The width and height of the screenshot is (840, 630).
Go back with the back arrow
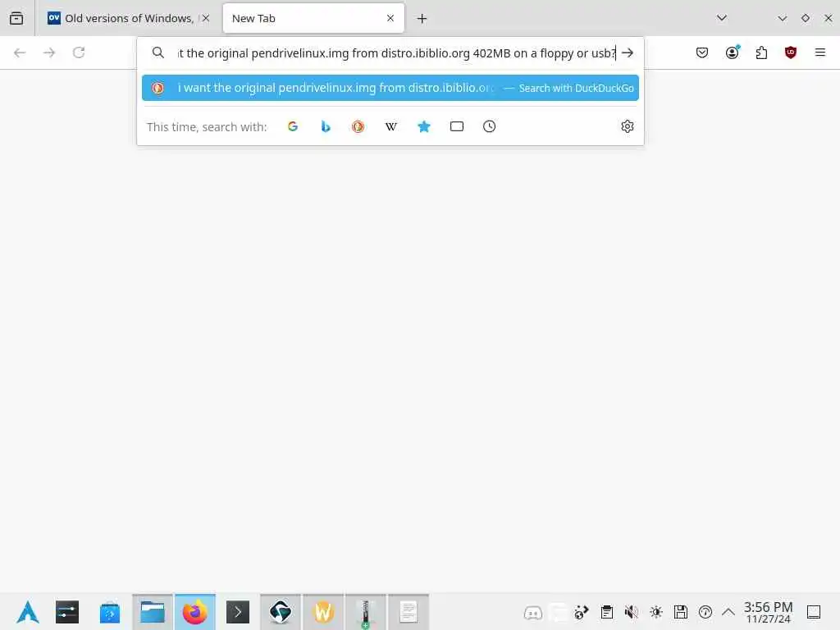[x=20, y=52]
